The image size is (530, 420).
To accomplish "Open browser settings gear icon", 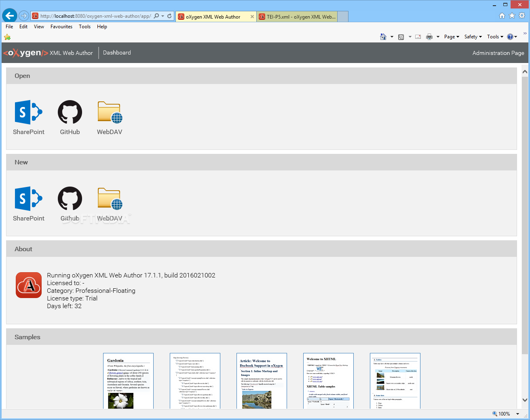I will tap(522, 15).
